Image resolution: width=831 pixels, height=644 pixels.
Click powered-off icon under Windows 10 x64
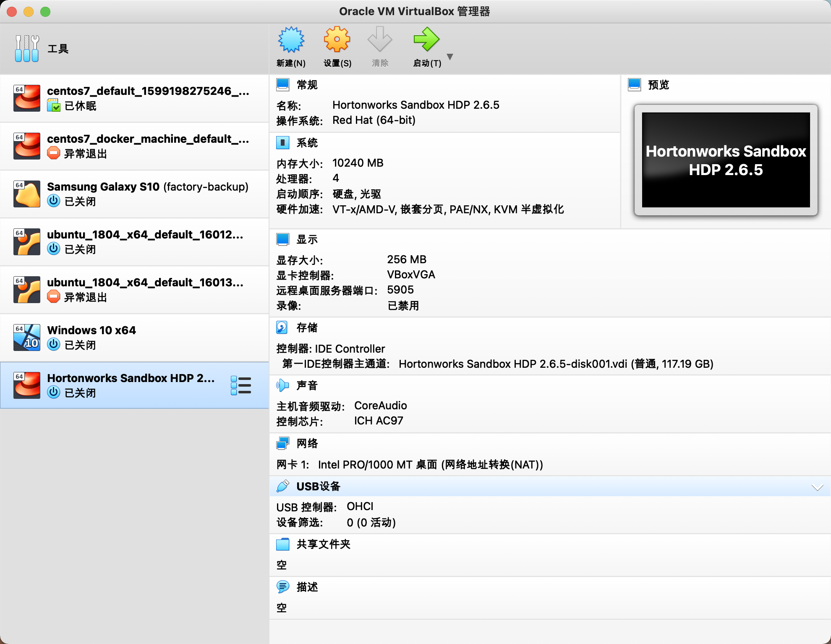point(53,344)
